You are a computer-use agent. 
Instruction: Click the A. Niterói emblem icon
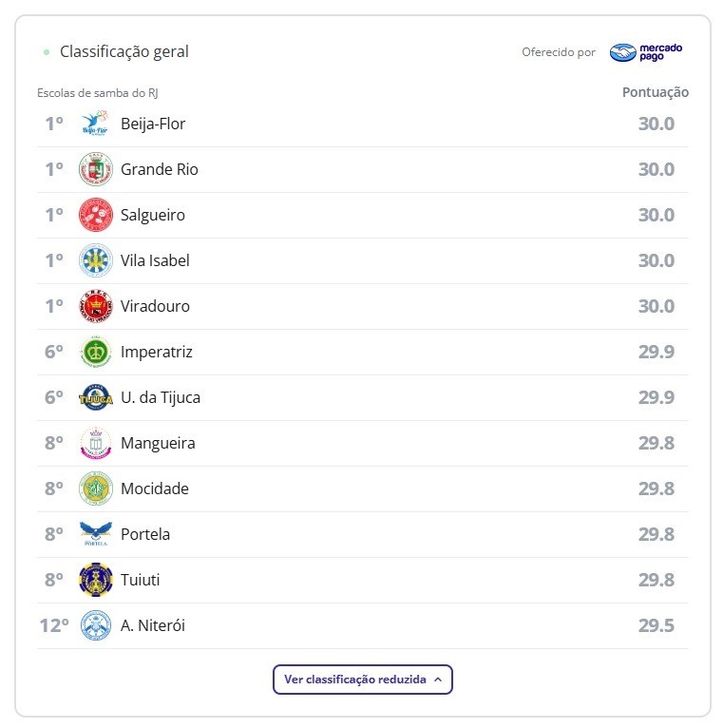tap(95, 625)
